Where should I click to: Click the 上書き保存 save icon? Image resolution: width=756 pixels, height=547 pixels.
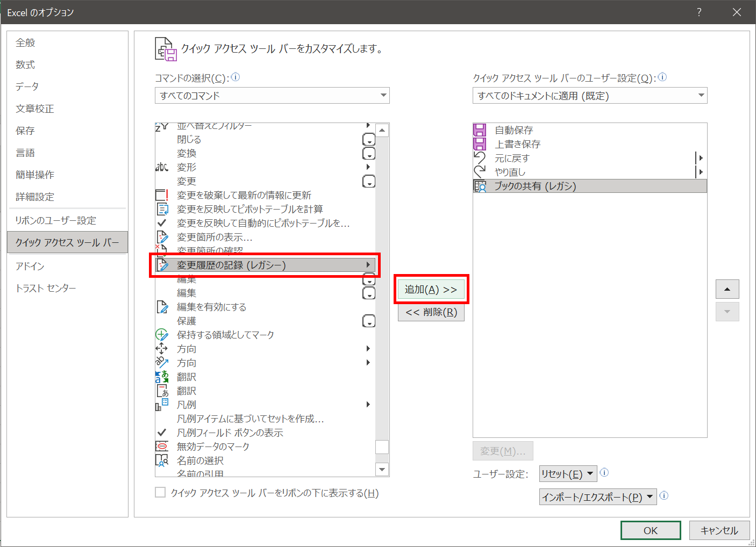[480, 144]
